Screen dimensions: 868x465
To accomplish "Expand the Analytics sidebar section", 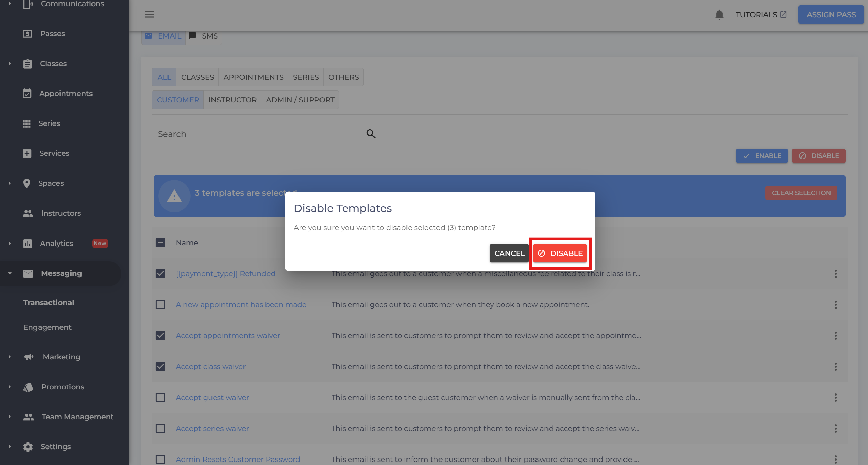I will (x=10, y=244).
